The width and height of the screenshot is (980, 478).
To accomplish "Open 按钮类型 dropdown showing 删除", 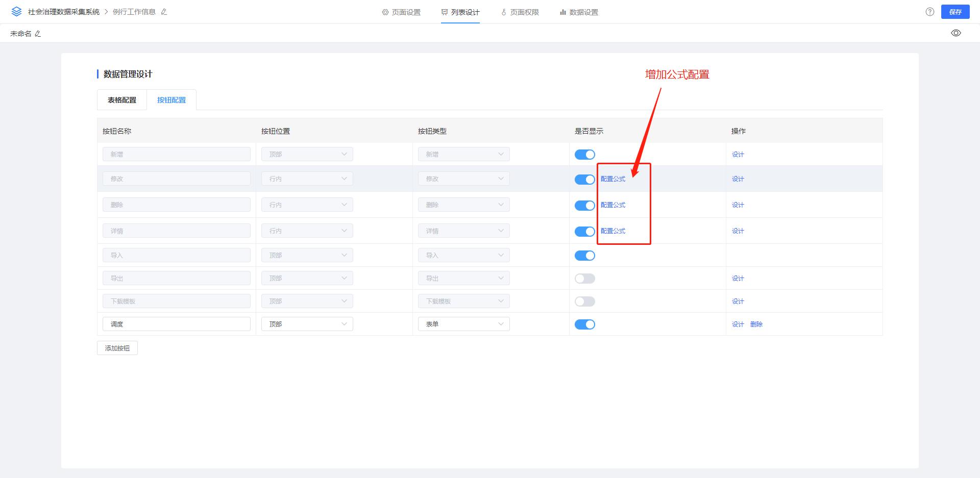I will click(x=464, y=205).
